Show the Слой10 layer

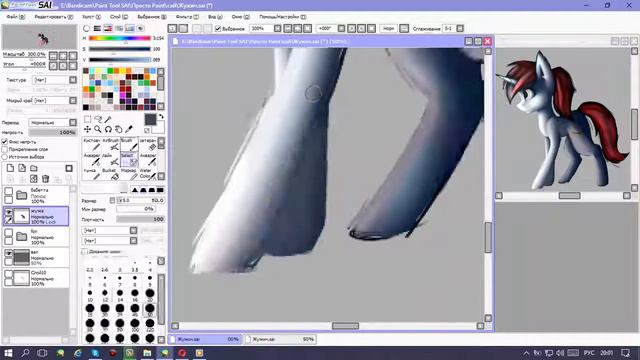pos(8,274)
